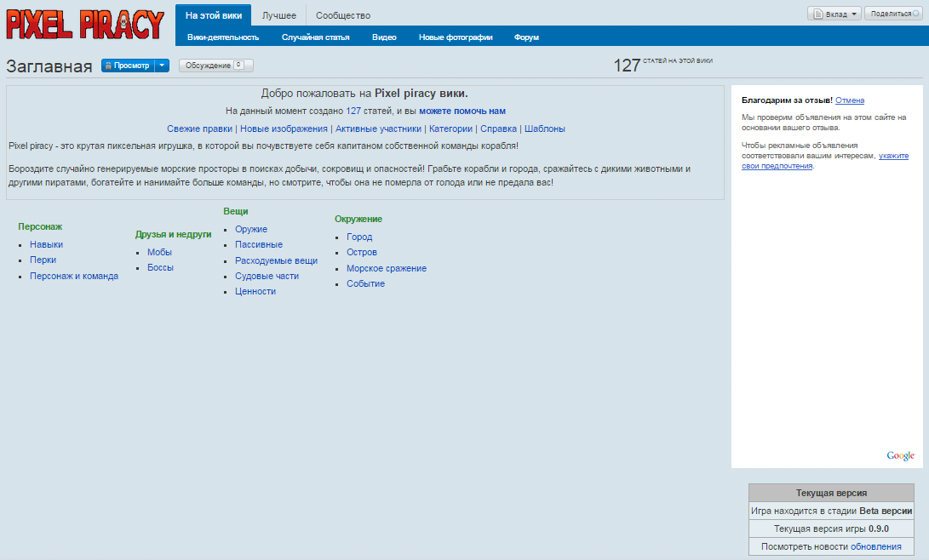
Task: Open the Оружие page
Action: (251, 229)
